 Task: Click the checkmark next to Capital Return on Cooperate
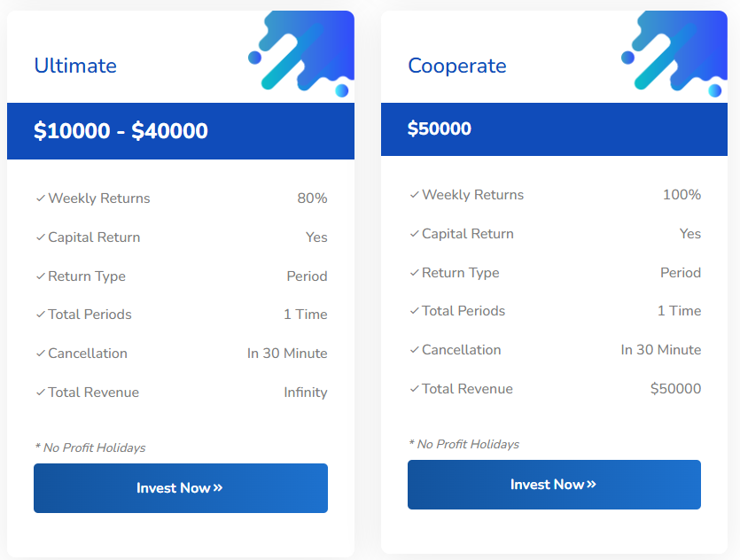tap(413, 233)
